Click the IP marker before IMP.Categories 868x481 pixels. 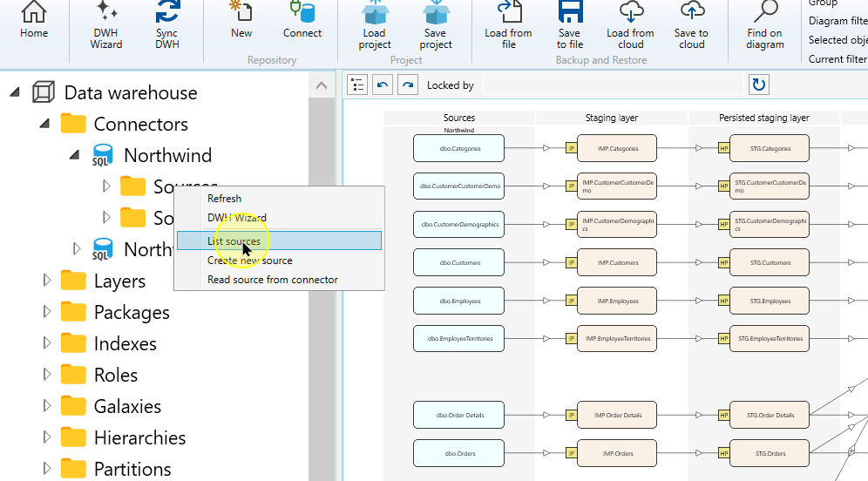pos(572,148)
